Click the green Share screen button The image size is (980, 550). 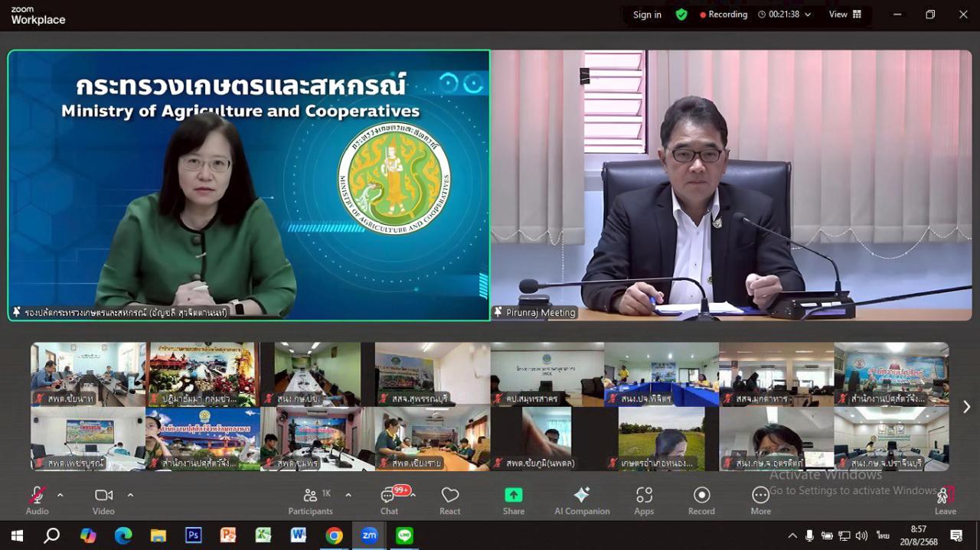[513, 501]
